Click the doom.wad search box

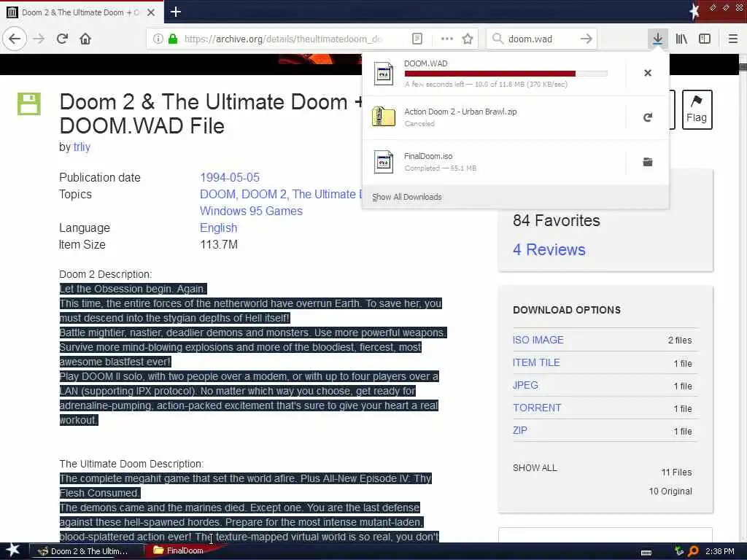[x=541, y=39]
